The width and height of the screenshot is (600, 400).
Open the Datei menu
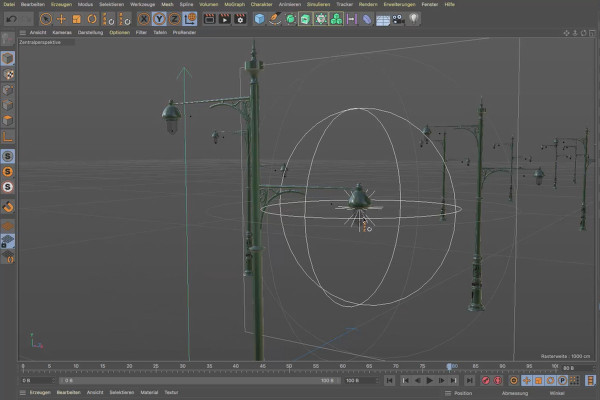point(9,4)
